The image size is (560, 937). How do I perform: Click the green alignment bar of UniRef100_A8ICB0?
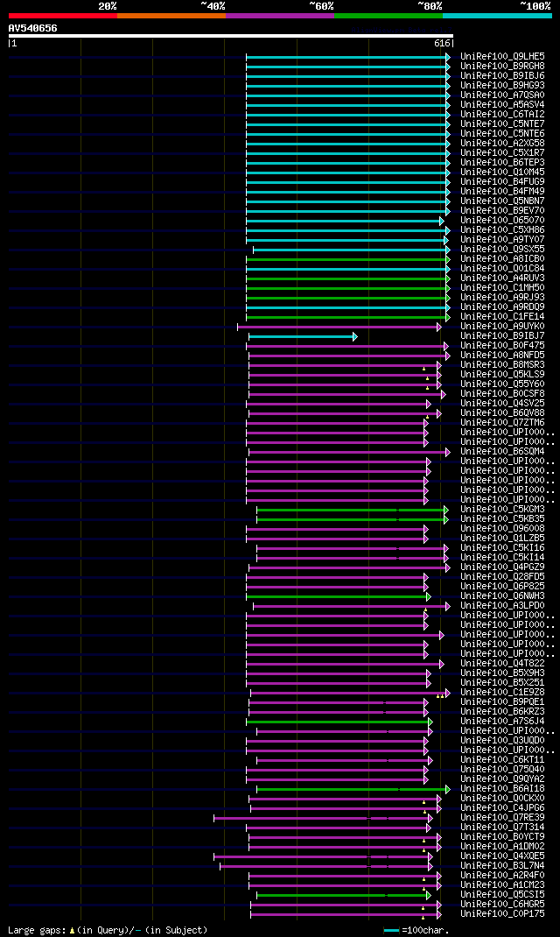tap(348, 260)
